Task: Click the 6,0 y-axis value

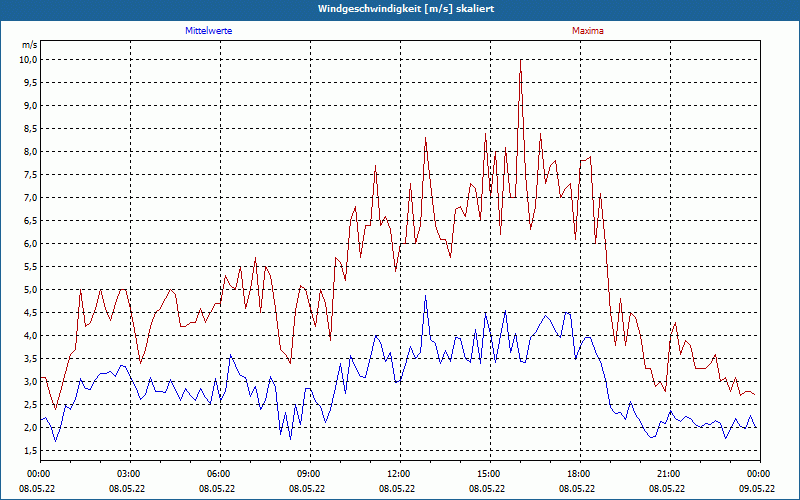Action: (31, 243)
